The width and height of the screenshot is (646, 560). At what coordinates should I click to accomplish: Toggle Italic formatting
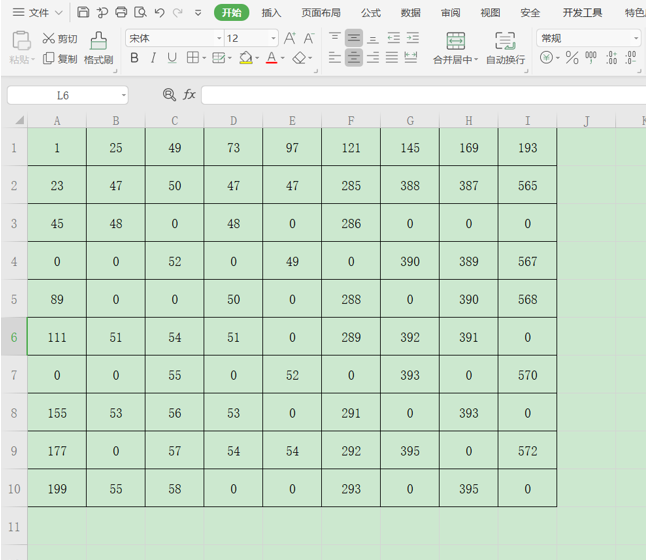coord(153,58)
